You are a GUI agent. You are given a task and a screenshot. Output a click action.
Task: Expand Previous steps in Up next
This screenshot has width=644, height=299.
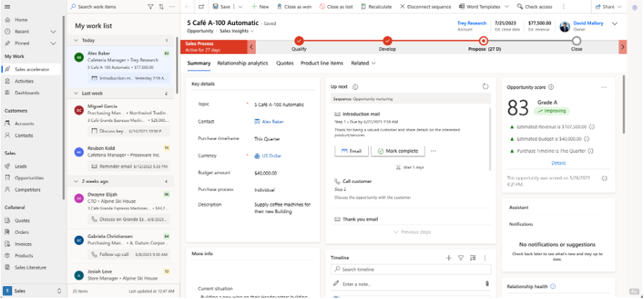pos(412,232)
